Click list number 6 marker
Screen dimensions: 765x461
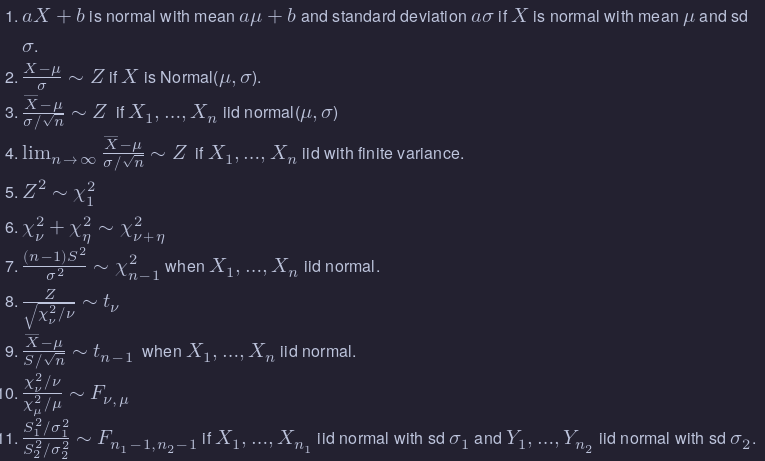click(x=11, y=228)
